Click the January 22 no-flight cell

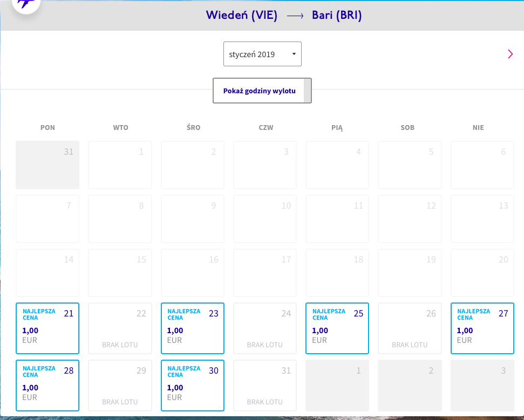(120, 328)
